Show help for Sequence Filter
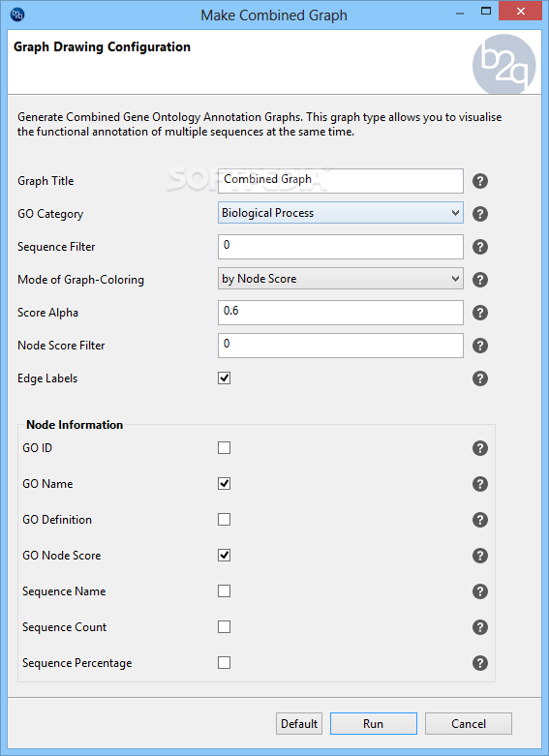 [x=480, y=247]
